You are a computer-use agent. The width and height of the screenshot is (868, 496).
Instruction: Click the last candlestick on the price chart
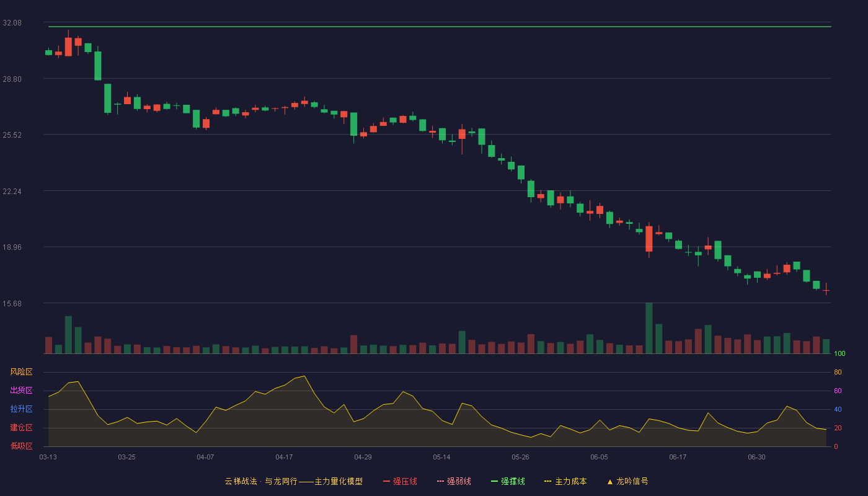pyautogui.click(x=826, y=289)
